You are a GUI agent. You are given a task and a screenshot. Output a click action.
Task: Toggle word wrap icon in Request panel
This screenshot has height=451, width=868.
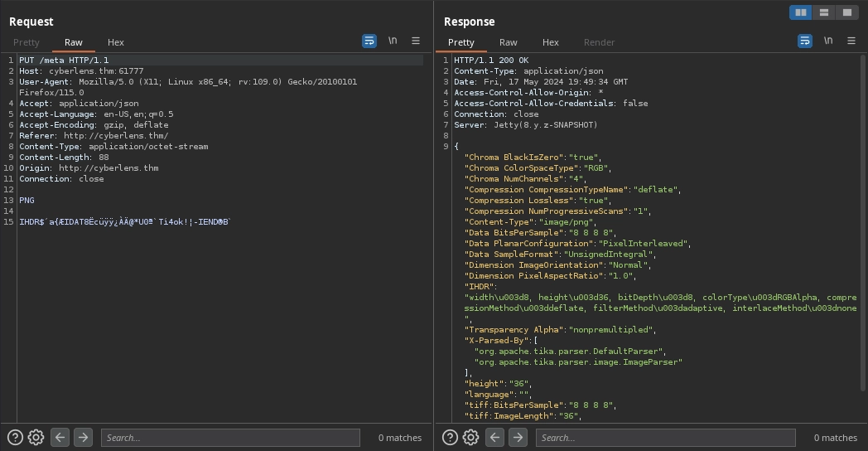coord(369,41)
